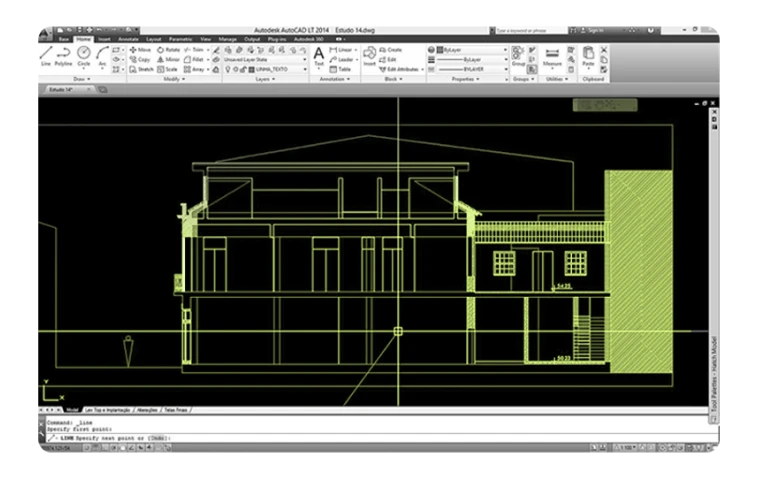The height and width of the screenshot is (479, 757).
Task: Activate the Rotate command
Action: point(168,50)
